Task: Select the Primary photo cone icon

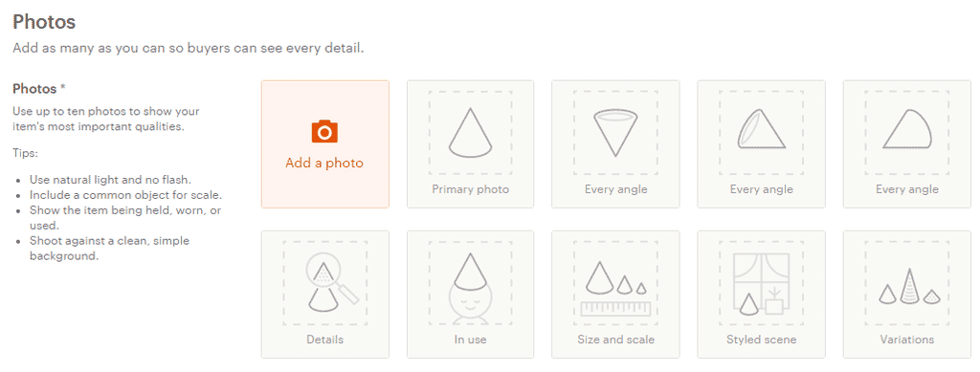Action: (470, 132)
